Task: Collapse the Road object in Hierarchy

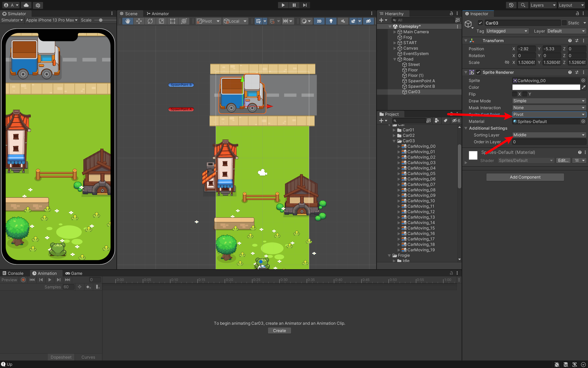Action: coord(395,59)
